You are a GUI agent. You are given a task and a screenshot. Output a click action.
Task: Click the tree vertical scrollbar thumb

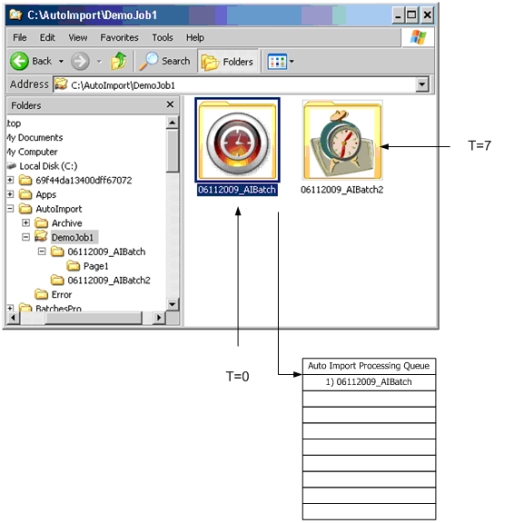[172, 151]
